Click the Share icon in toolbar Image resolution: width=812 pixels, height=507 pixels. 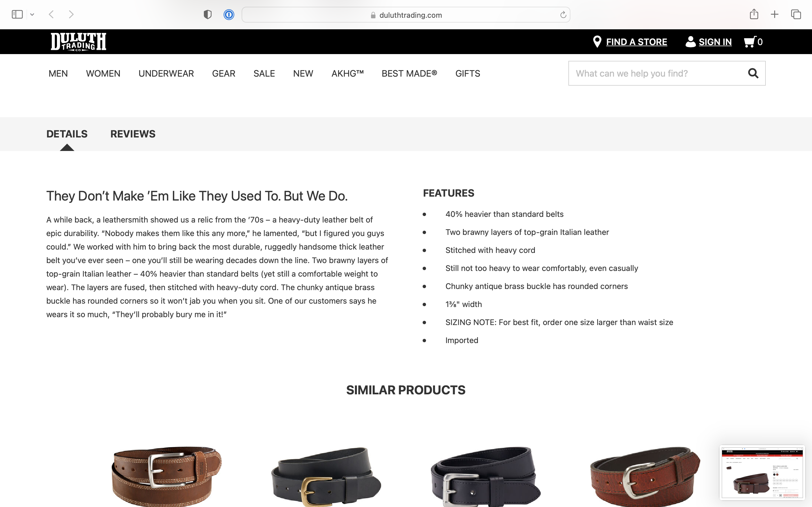click(x=754, y=14)
